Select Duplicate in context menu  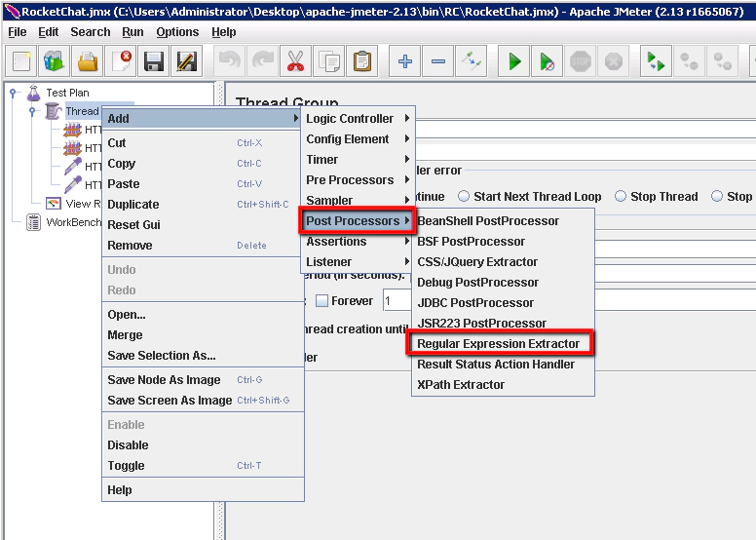pyautogui.click(x=202, y=205)
